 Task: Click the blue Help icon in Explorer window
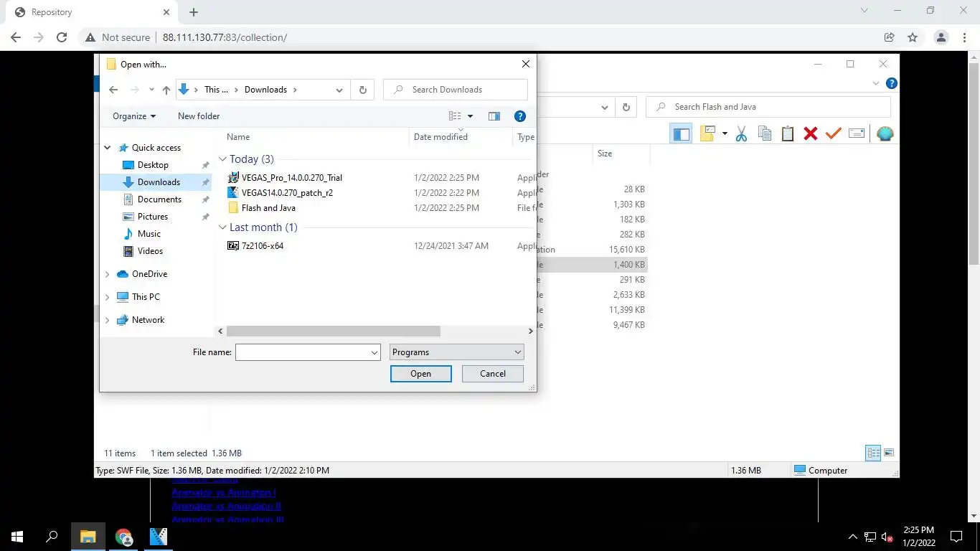coord(891,83)
